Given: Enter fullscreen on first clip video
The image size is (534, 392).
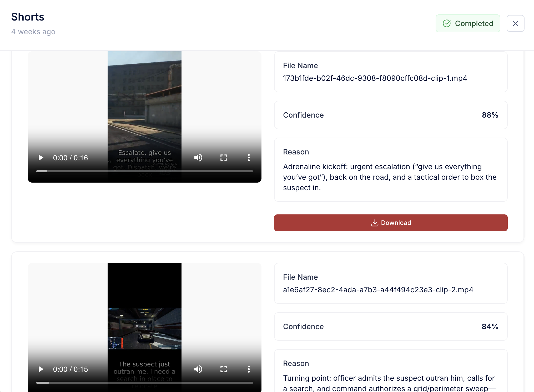Looking at the screenshot, I should (223, 158).
